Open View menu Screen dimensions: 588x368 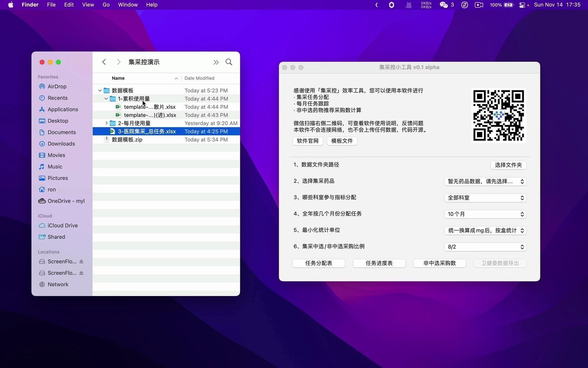pos(88,5)
